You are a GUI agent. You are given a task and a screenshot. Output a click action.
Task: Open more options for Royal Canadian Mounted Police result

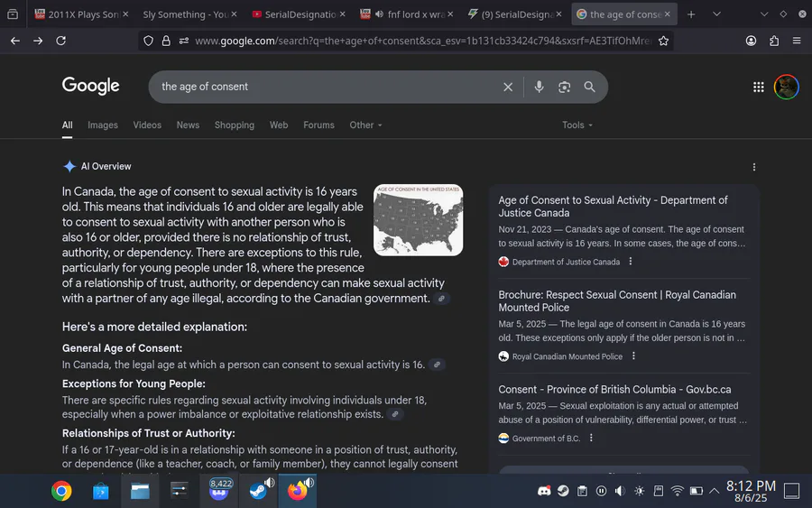[x=633, y=356]
